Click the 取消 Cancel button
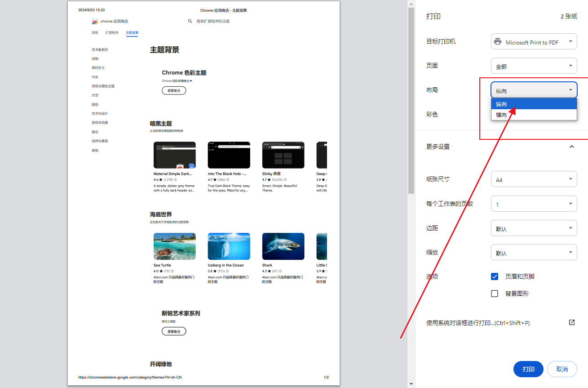588x388 pixels. point(562,369)
